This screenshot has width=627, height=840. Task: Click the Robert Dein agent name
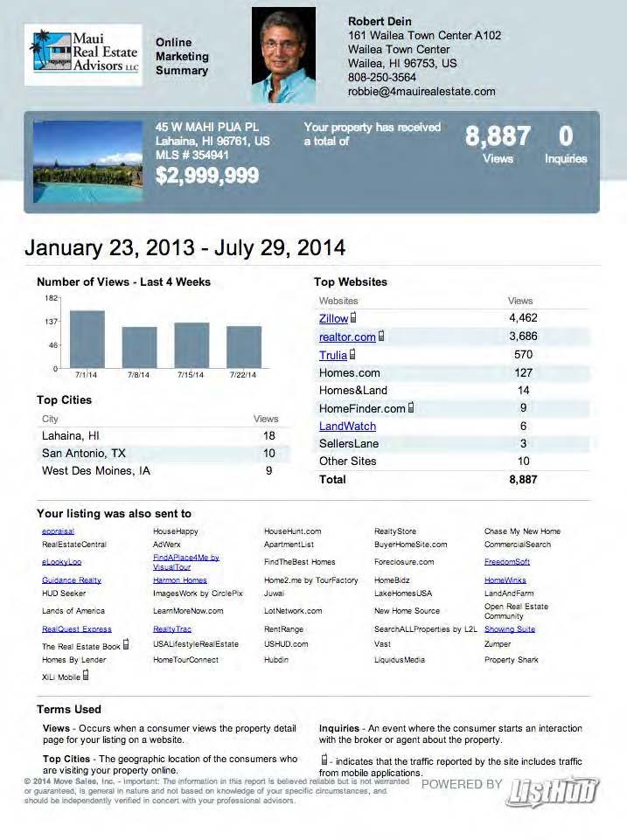[380, 22]
